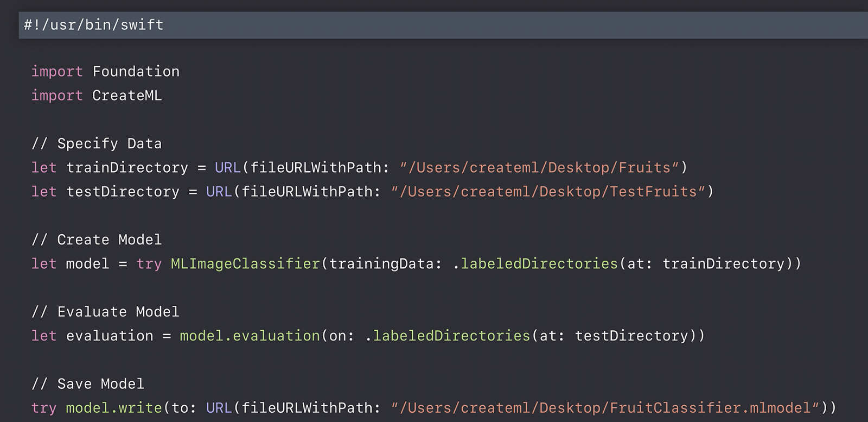Click the evaluation constant name after let

pyautogui.click(x=110, y=336)
